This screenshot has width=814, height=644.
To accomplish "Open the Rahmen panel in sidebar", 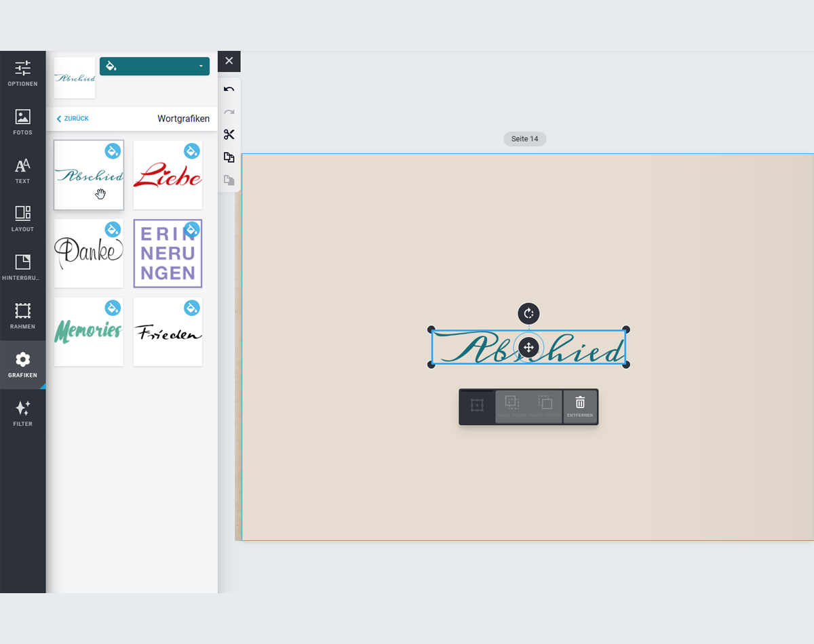I will 23,317.
